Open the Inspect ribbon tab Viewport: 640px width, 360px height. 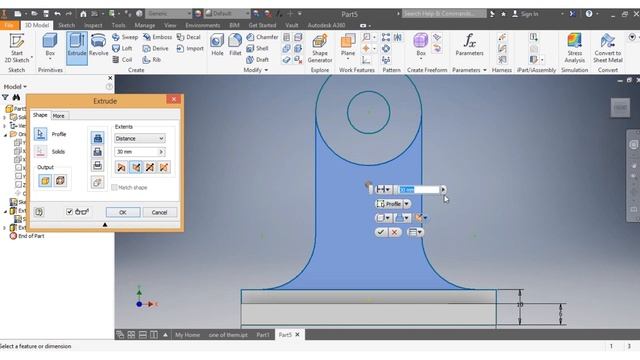93,25
